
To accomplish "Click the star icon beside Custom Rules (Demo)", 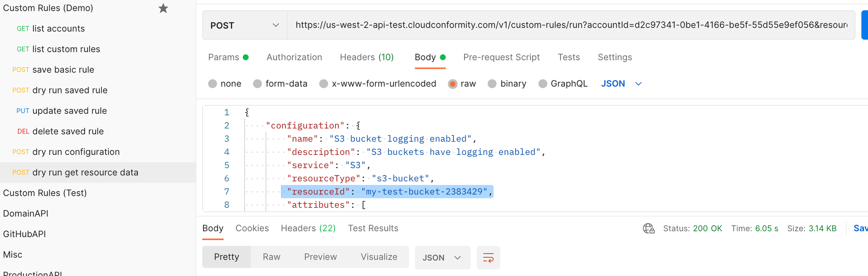I will (x=163, y=8).
